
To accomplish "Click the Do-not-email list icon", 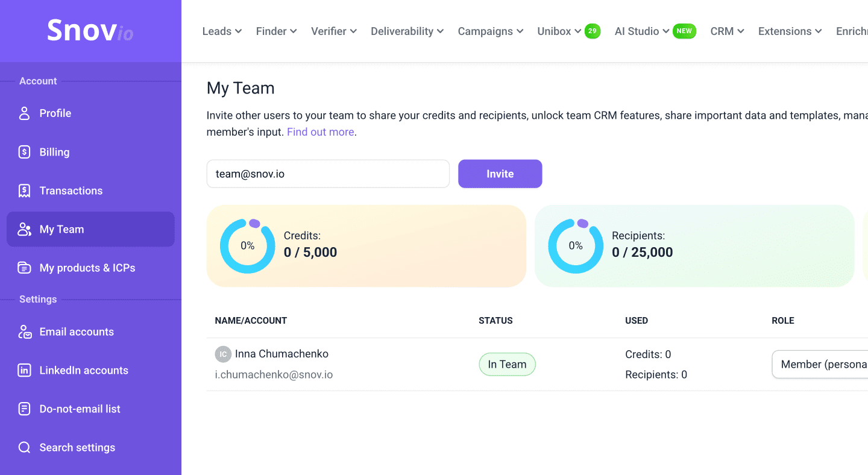I will 24,409.
